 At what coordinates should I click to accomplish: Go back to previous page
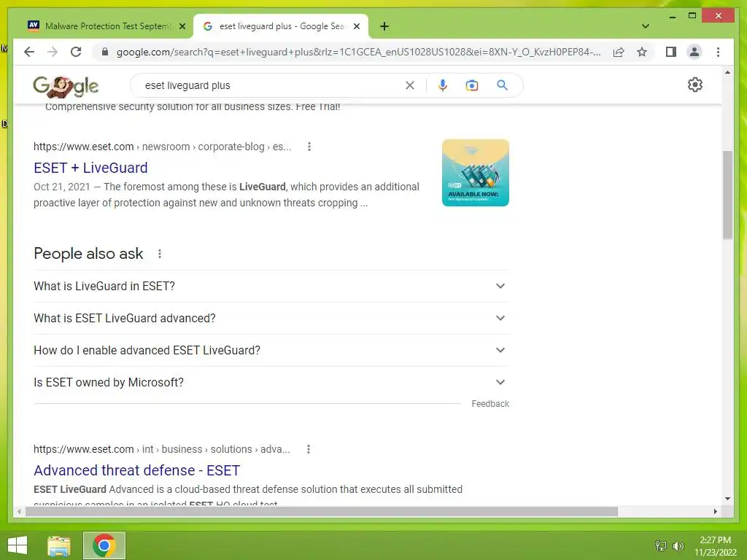pos(29,52)
